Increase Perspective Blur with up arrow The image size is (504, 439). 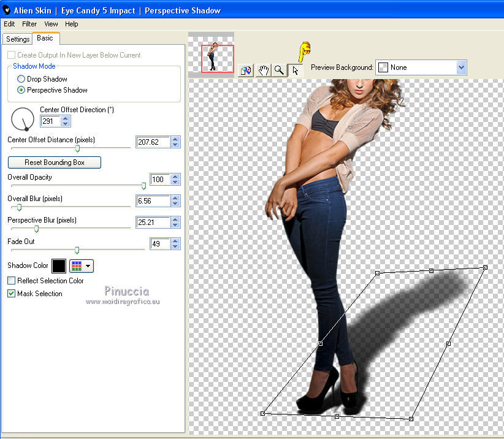pyautogui.click(x=175, y=220)
